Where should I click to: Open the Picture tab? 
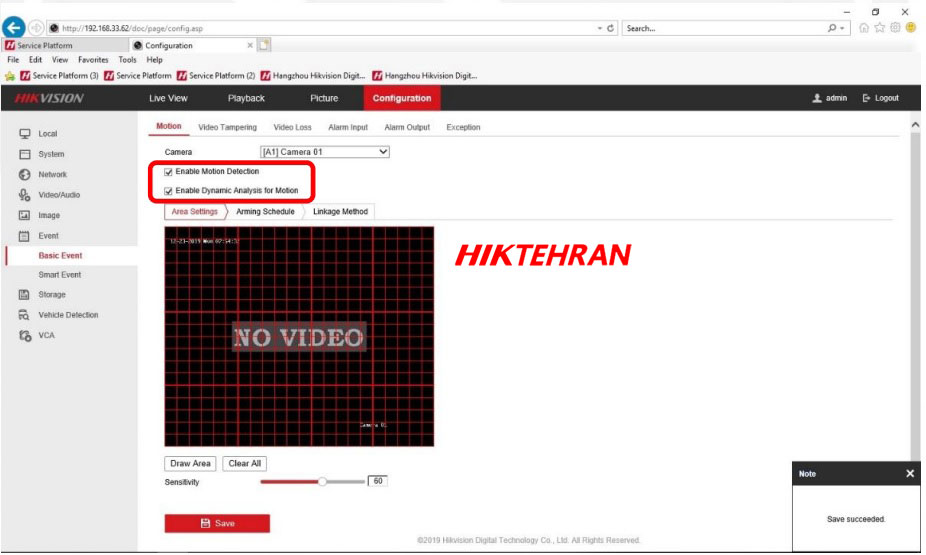click(x=324, y=98)
